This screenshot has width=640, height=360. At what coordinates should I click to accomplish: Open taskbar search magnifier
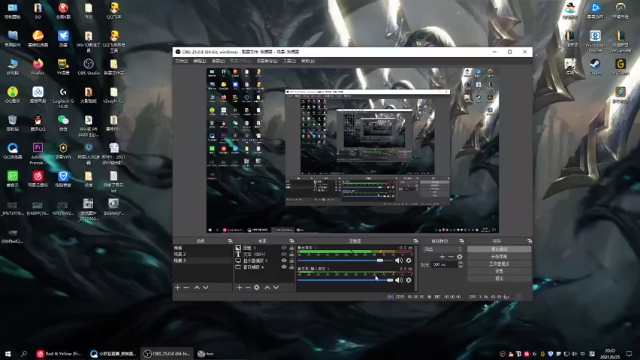pos(24,353)
